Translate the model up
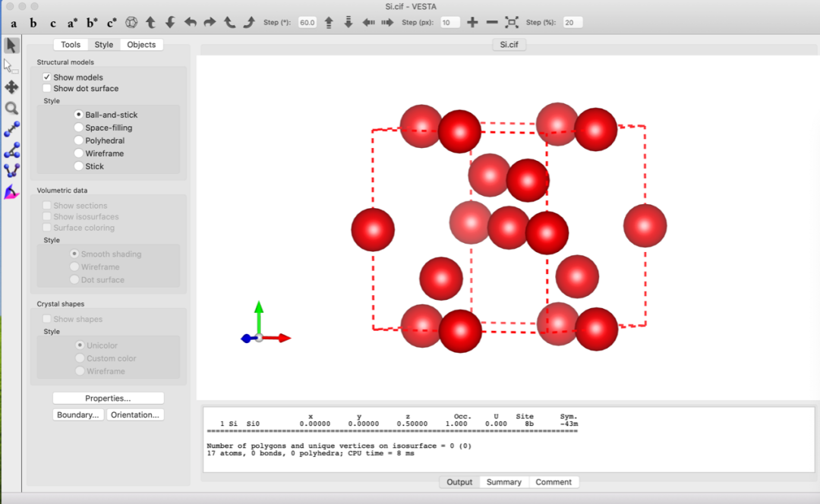The image size is (820, 504). coord(329,23)
